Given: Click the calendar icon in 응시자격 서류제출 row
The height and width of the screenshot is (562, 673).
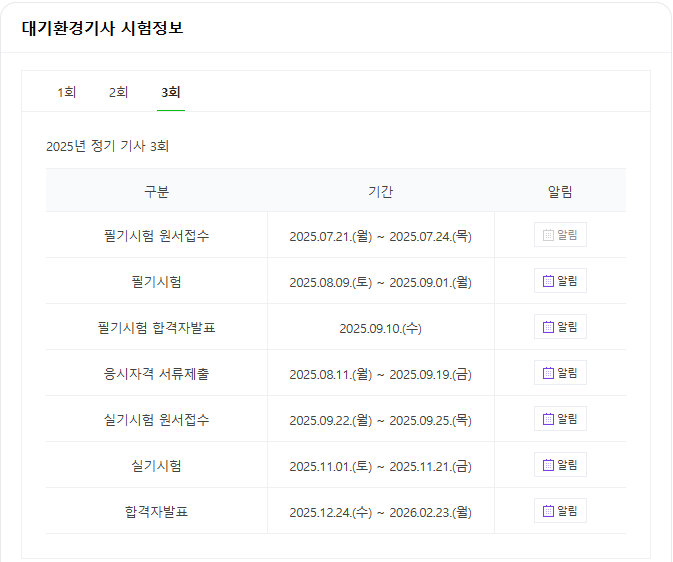Looking at the screenshot, I should [548, 373].
